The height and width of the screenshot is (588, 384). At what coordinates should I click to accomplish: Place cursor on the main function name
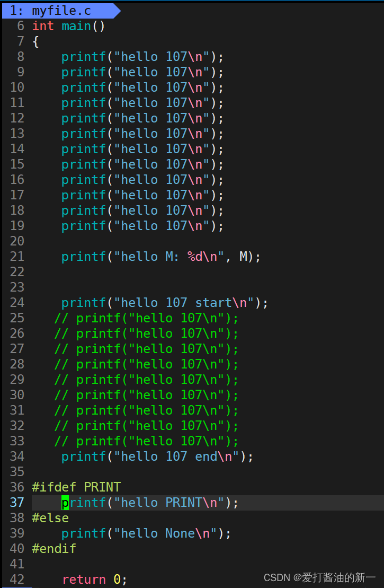(x=76, y=26)
